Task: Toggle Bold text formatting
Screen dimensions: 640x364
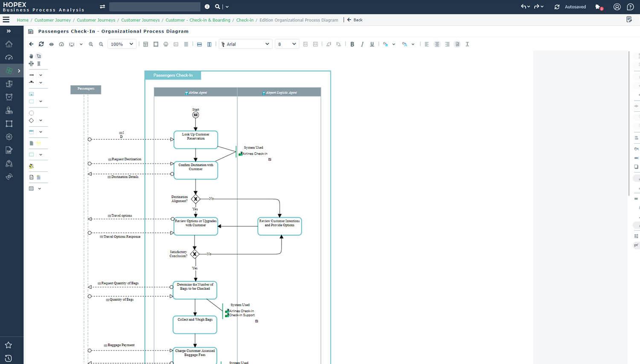Action: point(352,44)
